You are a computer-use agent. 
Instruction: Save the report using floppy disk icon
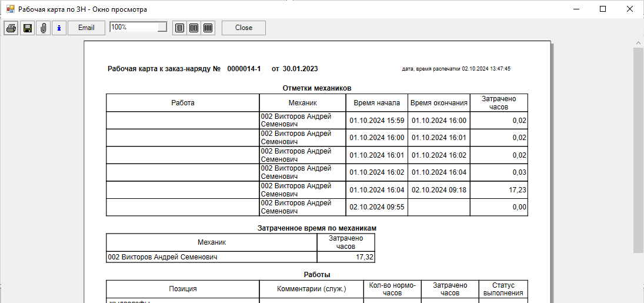tap(27, 28)
